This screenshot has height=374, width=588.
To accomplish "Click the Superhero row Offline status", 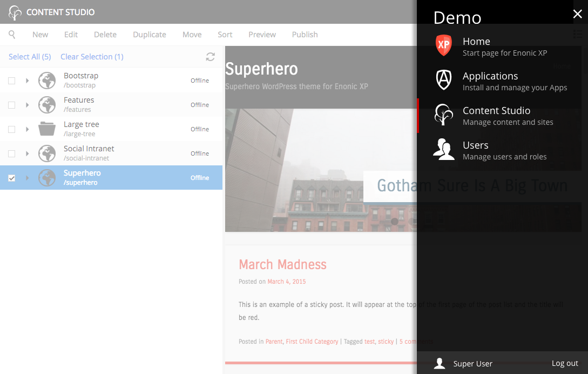I will pos(200,178).
